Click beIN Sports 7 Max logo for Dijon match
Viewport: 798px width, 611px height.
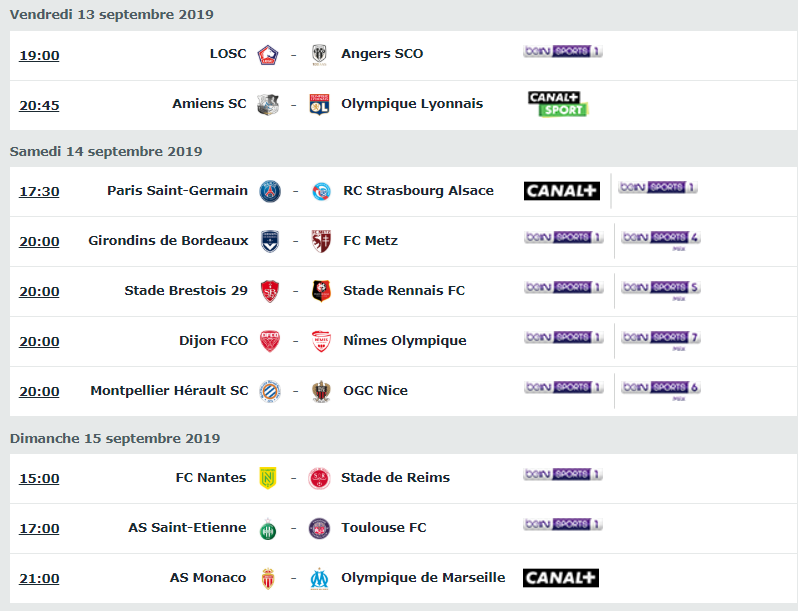coord(661,340)
